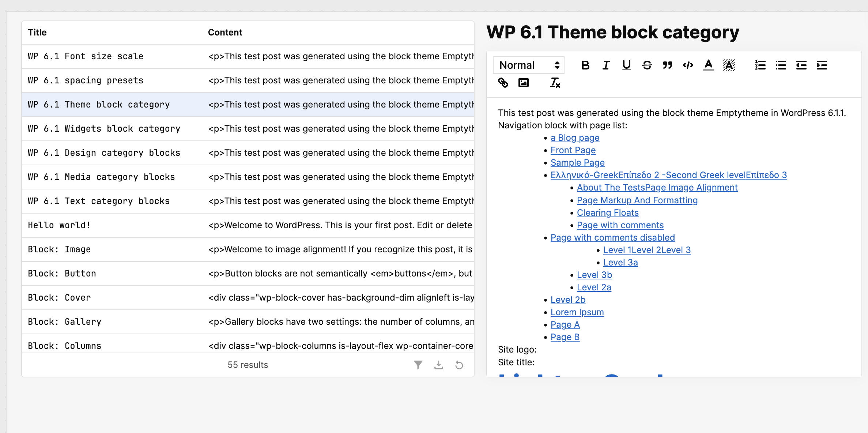Insert a blockquote
The width and height of the screenshot is (868, 433).
pyautogui.click(x=667, y=65)
